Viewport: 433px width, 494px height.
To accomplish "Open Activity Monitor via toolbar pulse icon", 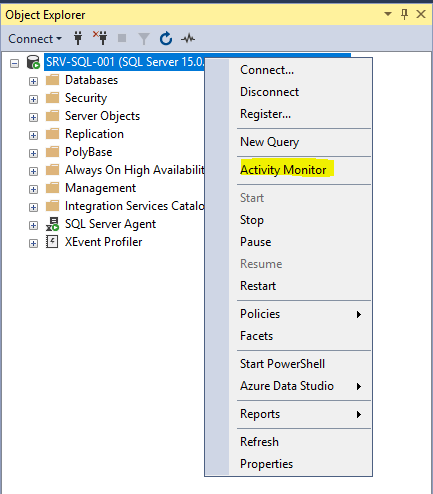I will click(188, 39).
